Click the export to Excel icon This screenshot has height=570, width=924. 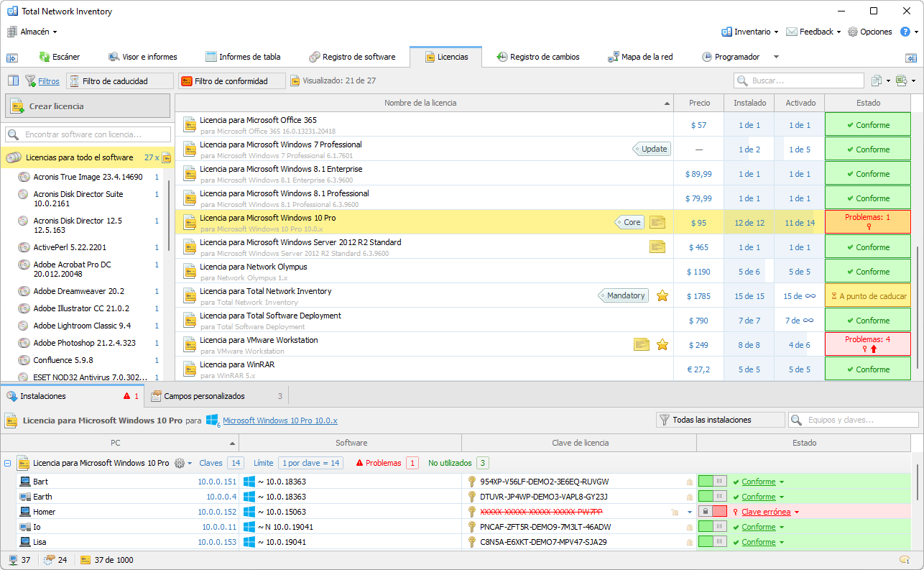coord(901,81)
